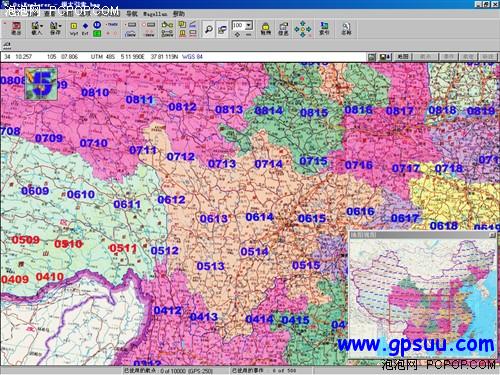
Task: Open the Save toolbar dropdown arrow
Action: pyautogui.click(x=60, y=26)
